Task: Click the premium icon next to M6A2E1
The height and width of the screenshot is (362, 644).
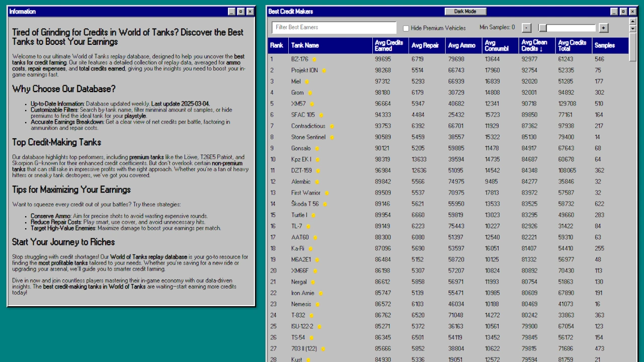Action: 317,259
